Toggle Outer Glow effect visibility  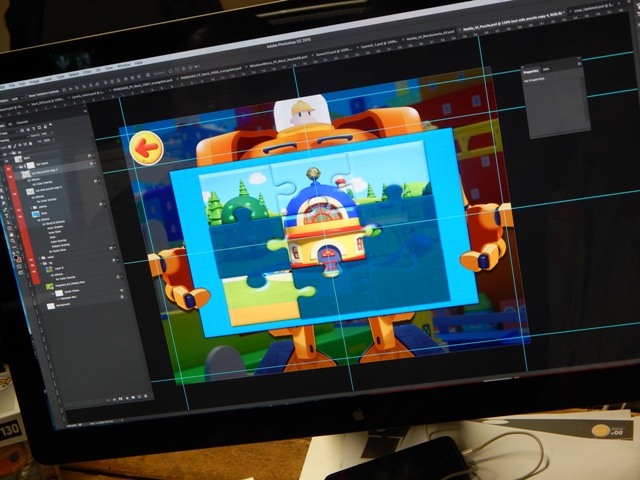coord(51,252)
